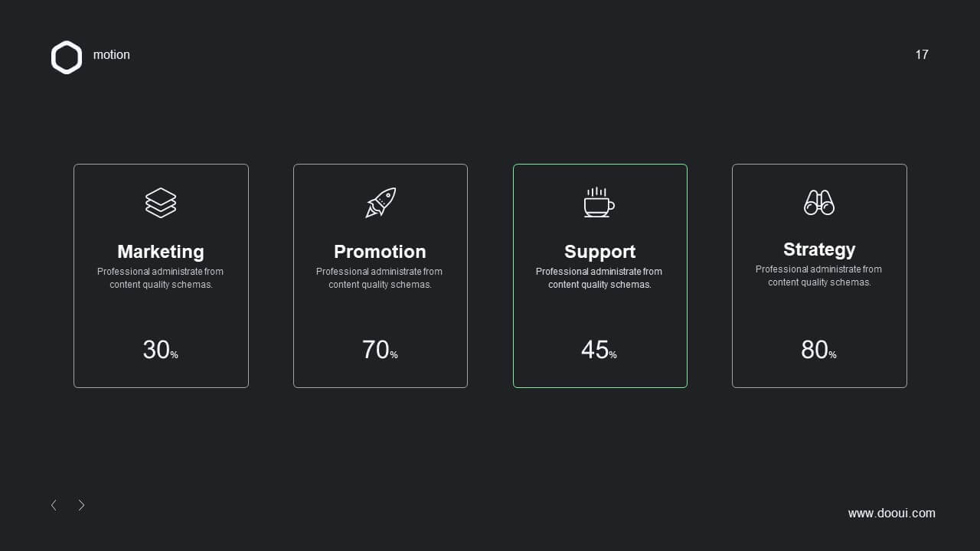Image resolution: width=980 pixels, height=551 pixels.
Task: Click the Marketing card description text
Action: click(161, 278)
